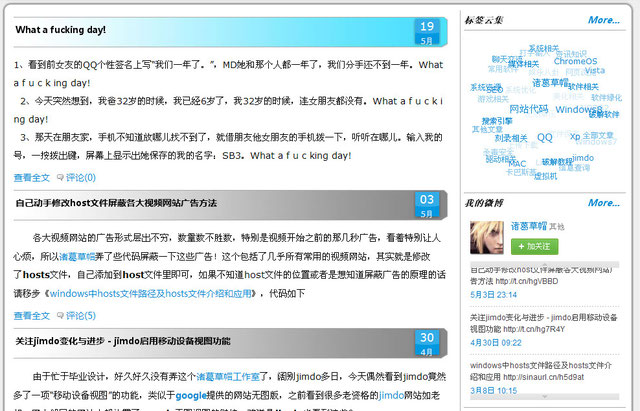Click the 诸葛草帽 weibo username
Viewport: 640px width, 411px height.
click(529, 226)
